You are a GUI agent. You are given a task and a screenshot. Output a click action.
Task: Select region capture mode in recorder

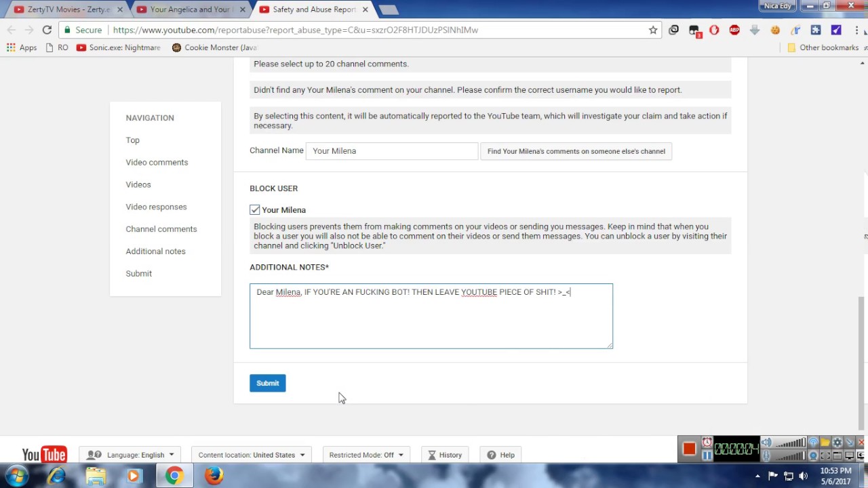[x=825, y=455]
